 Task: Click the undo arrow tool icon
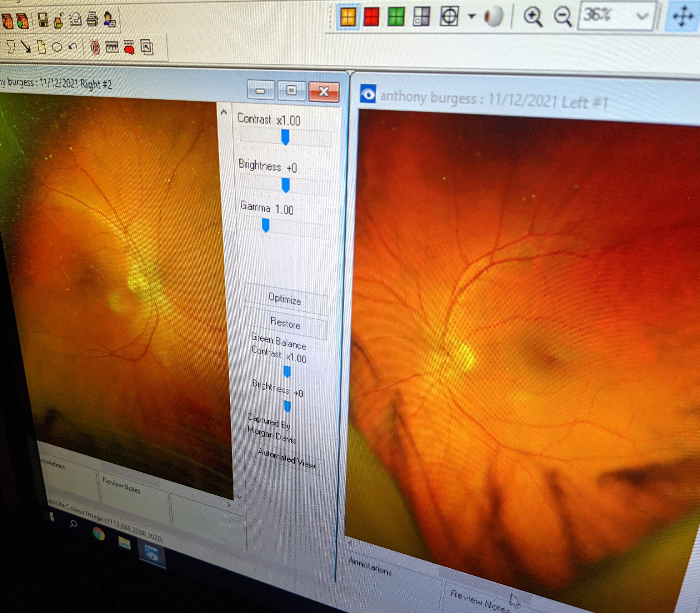click(72, 47)
